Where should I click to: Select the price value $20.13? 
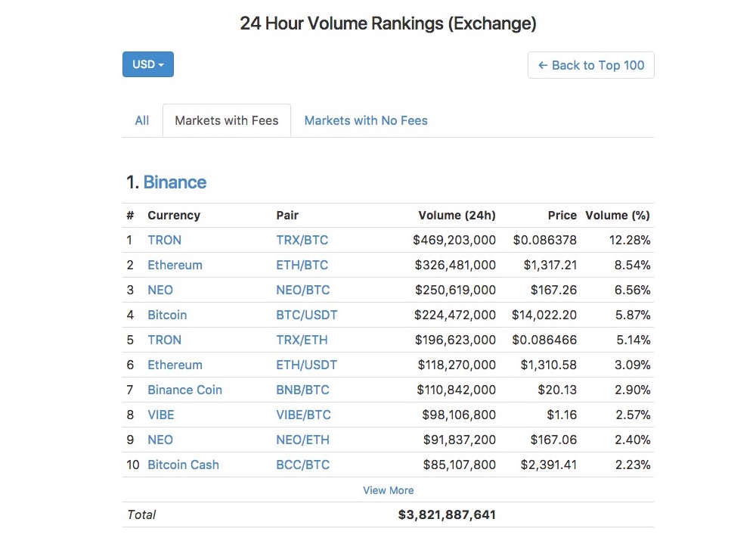pyautogui.click(x=557, y=390)
